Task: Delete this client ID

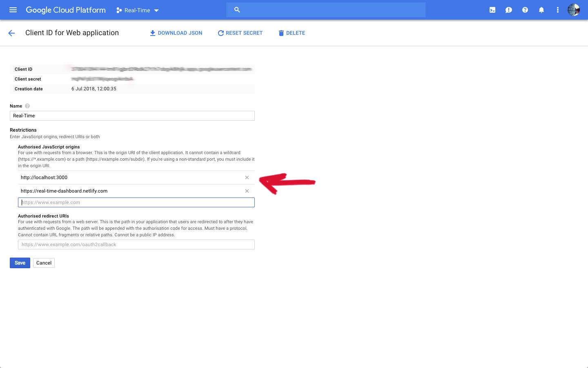Action: 292,33
